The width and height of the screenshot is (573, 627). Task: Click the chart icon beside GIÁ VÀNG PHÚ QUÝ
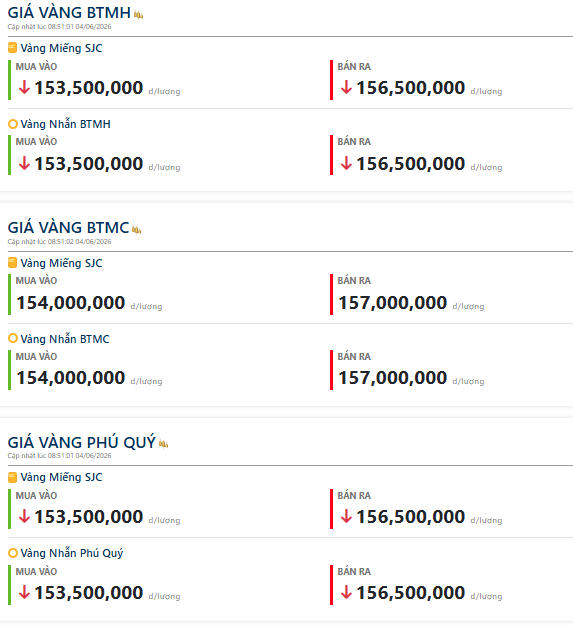(x=163, y=443)
